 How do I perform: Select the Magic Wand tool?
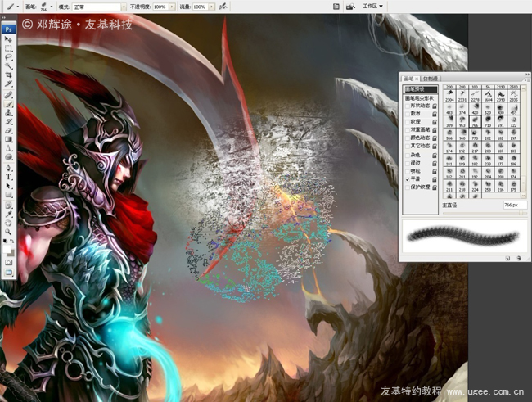pos(8,65)
